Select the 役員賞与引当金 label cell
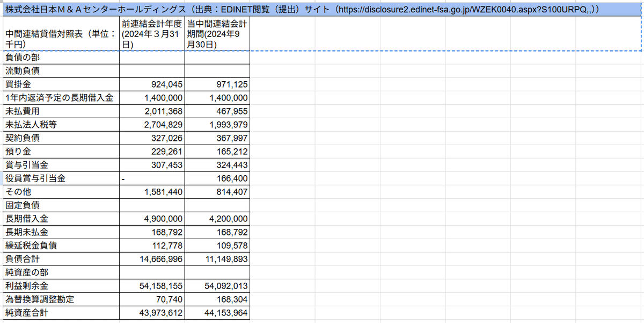This screenshot has height=323, width=644. [x=61, y=178]
